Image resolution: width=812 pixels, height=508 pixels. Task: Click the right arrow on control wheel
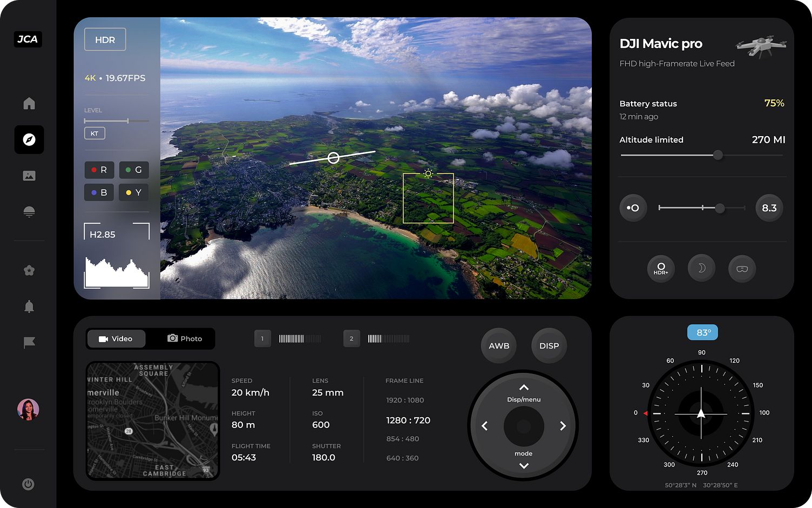click(562, 426)
